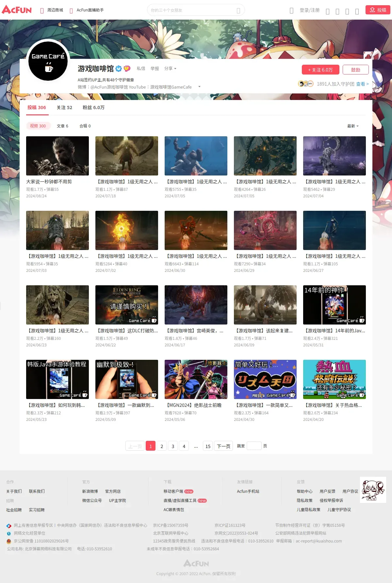Click the guard group member avatars
The width and height of the screenshot is (392, 583).
(x=305, y=84)
